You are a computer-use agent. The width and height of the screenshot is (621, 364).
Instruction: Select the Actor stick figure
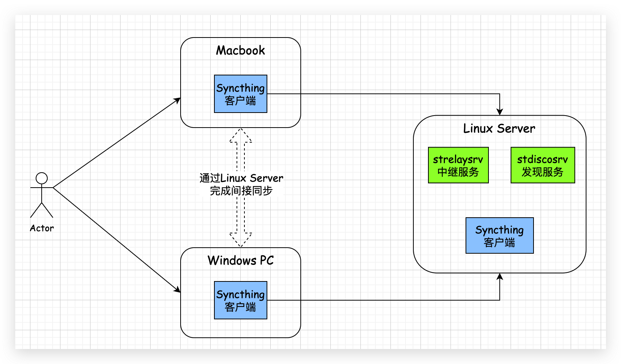tap(42, 195)
